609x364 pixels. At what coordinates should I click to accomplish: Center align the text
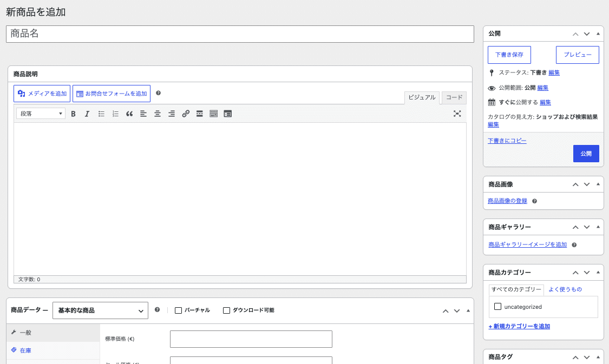tap(158, 114)
